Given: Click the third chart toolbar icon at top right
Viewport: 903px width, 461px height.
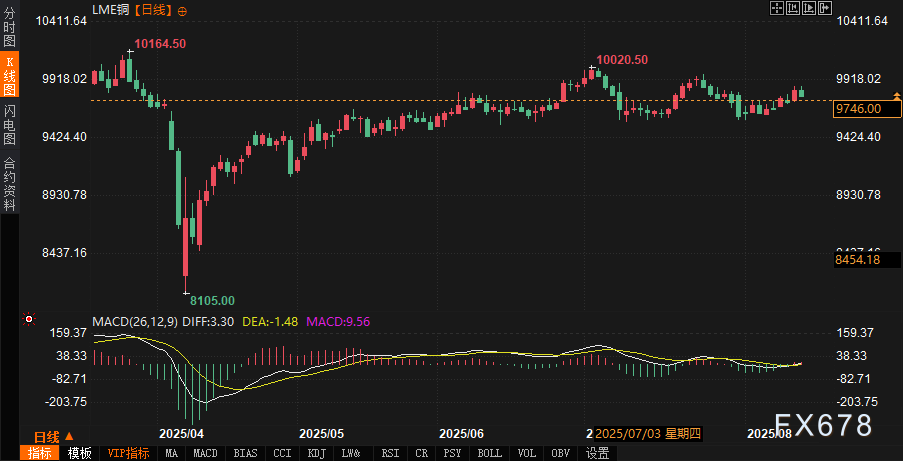Looking at the screenshot, I should point(808,8).
